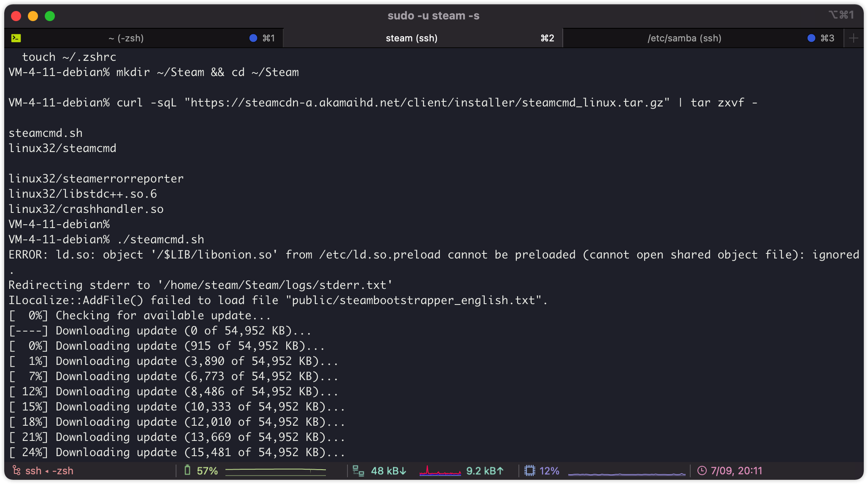868x484 pixels.
Task: Select the steam (ssh) tab
Action: point(411,38)
